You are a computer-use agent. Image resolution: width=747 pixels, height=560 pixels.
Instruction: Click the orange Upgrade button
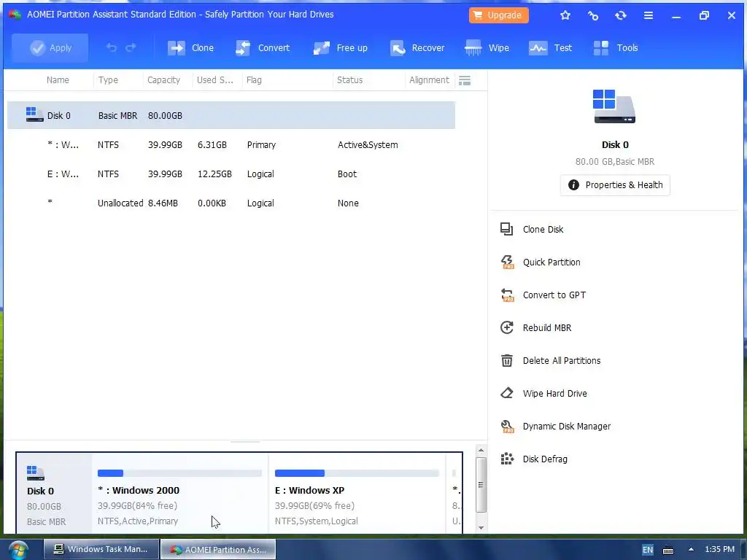498,15
